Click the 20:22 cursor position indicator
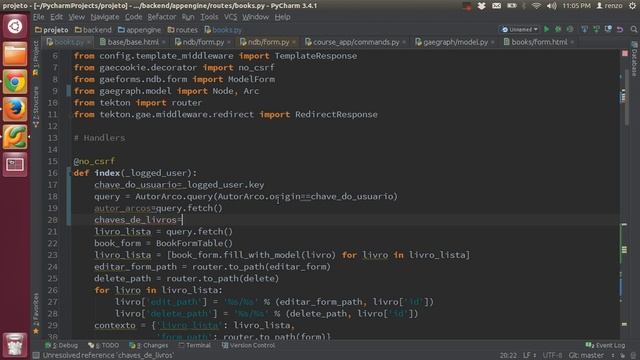Image resolution: width=640 pixels, height=360 pixels. click(x=508, y=356)
